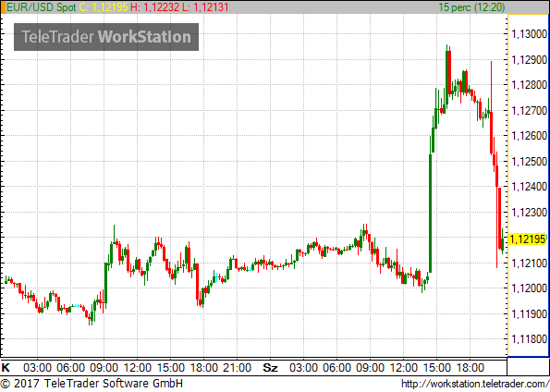Click the 21:00 time axis label
This screenshot has height=392, width=550.
click(x=238, y=368)
